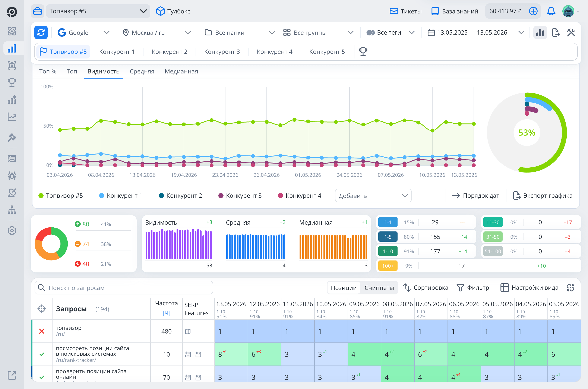Switch to the Средняя chart tab
The height and width of the screenshot is (389, 588).
(x=142, y=72)
